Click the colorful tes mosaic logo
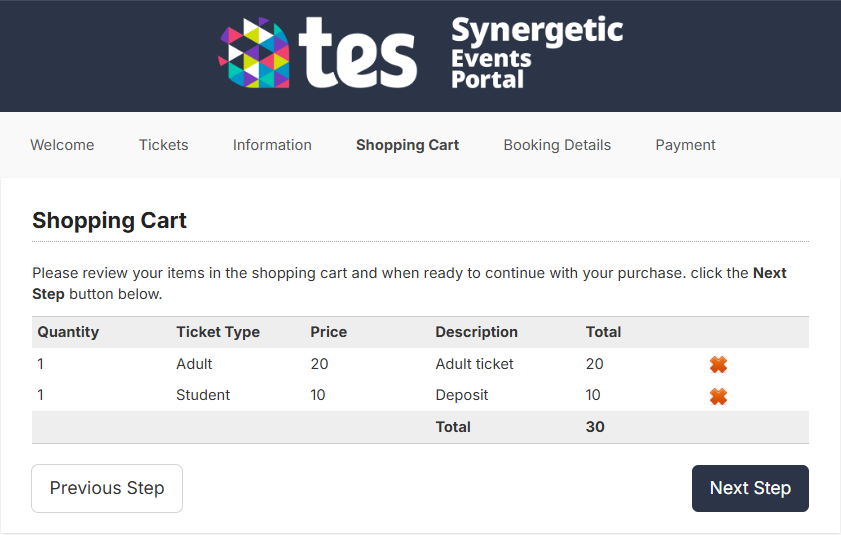 click(254, 53)
